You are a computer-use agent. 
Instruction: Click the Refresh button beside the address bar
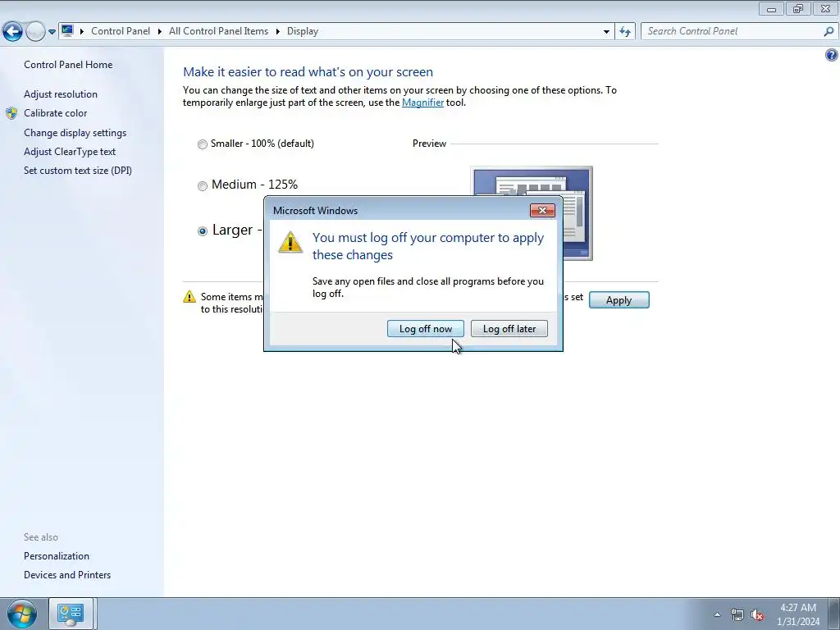625,32
